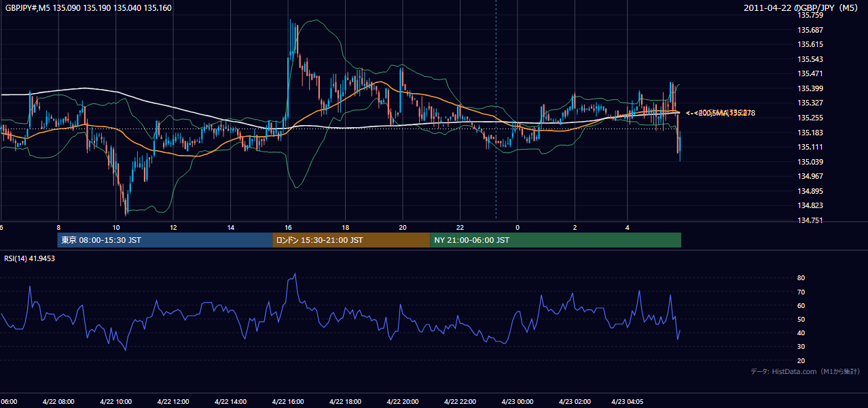
Task: Click price axis label 135.255
Action: [810, 118]
